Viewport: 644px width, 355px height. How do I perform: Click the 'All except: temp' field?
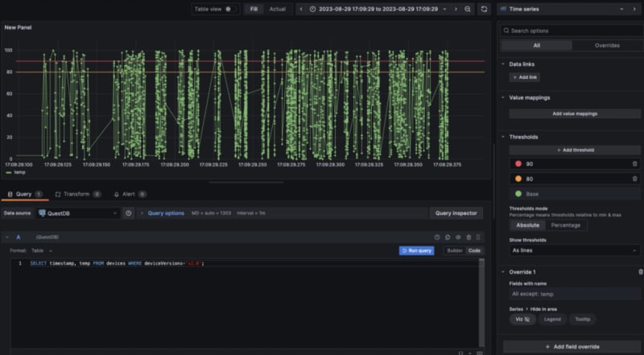[x=575, y=294]
